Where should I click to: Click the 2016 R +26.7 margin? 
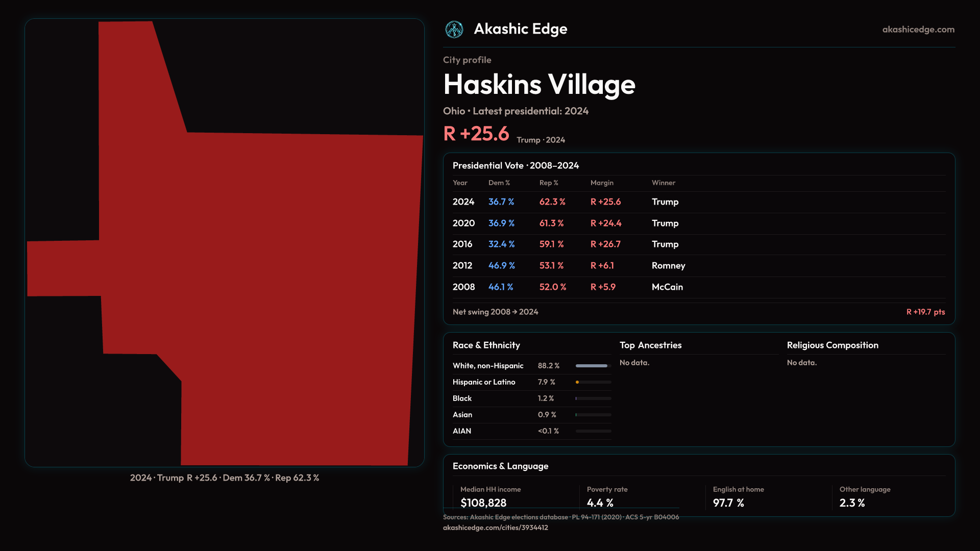pos(605,244)
